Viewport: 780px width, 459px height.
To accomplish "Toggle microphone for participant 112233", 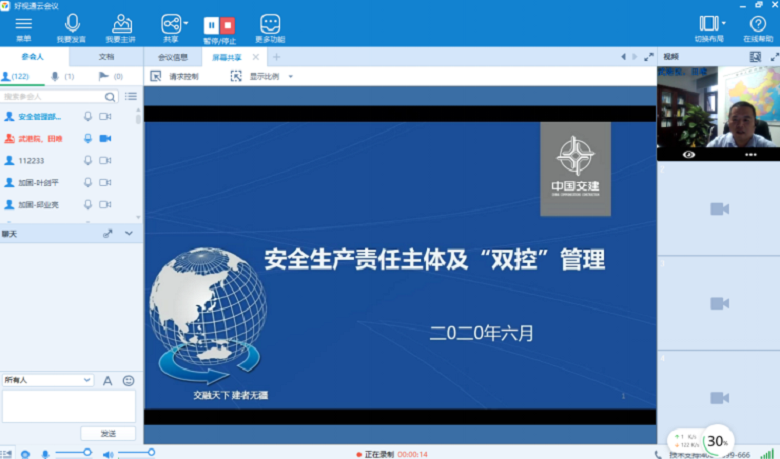I will coord(88,160).
